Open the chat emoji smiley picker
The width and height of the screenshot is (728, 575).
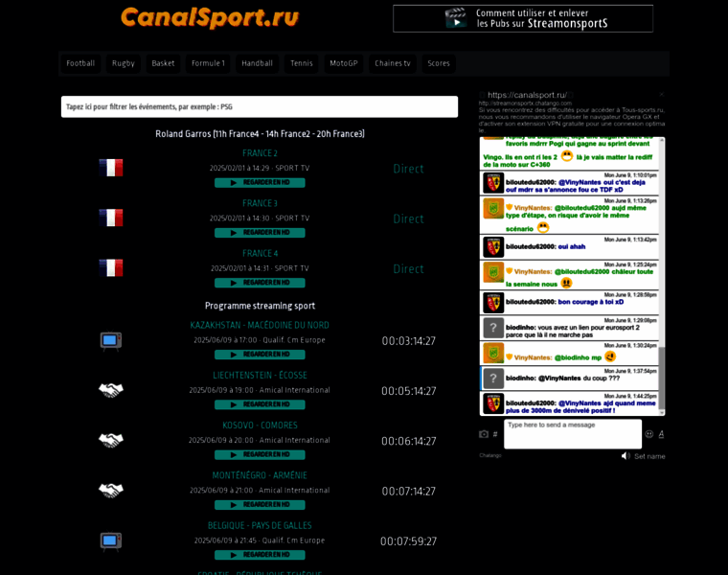pos(649,434)
